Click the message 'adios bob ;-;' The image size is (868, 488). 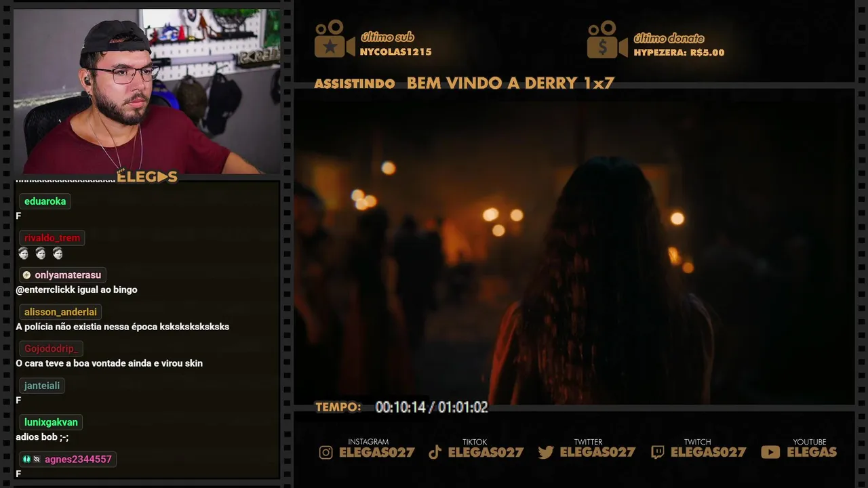(x=42, y=437)
